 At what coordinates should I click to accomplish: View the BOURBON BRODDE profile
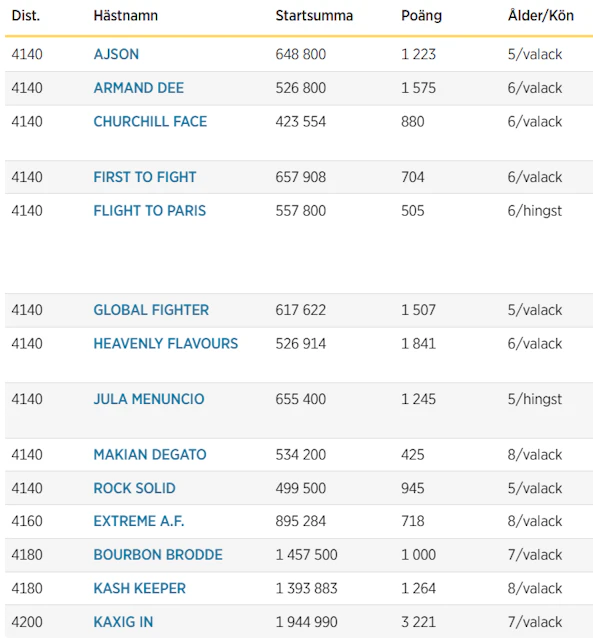[x=158, y=555]
